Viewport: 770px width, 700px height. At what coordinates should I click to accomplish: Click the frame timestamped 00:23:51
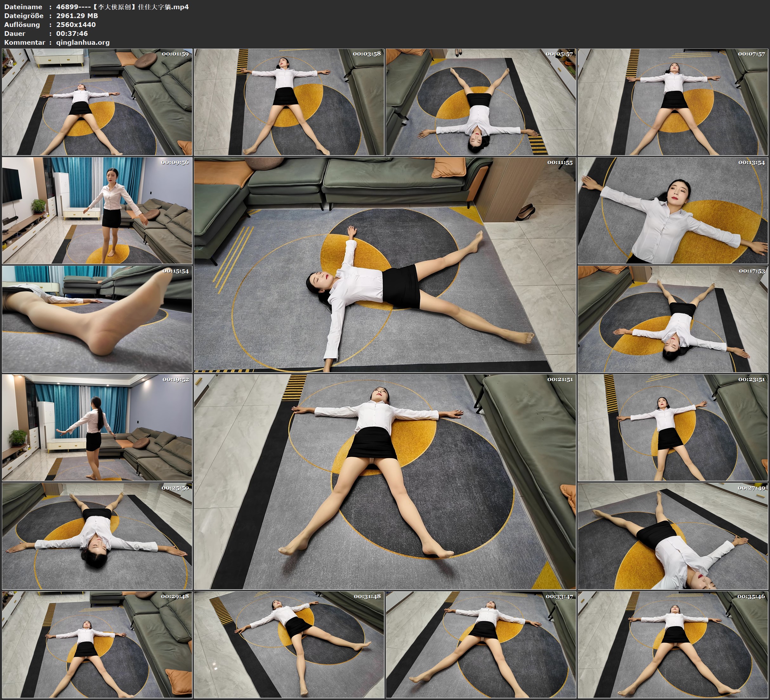point(673,427)
